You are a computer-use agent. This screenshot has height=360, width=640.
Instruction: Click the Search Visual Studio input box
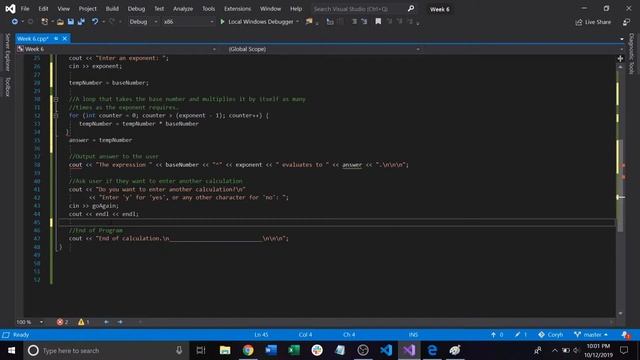pyautogui.click(x=359, y=9)
